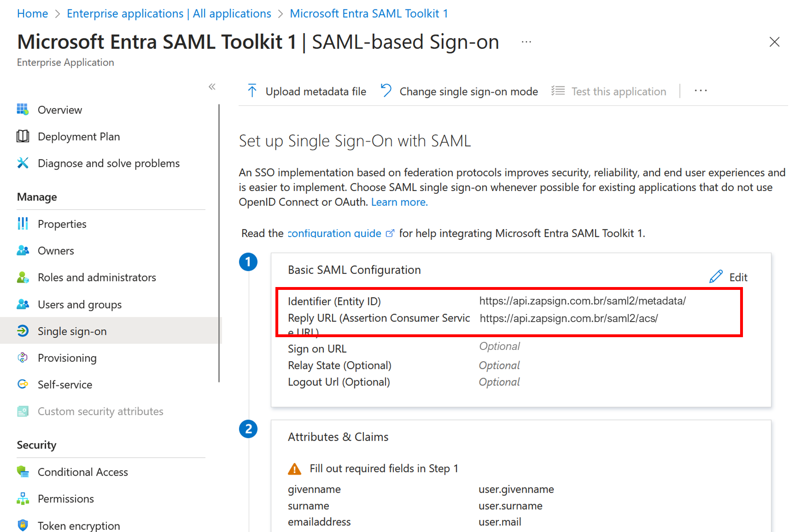
Task: Open the configuration guide link
Action: coord(334,233)
